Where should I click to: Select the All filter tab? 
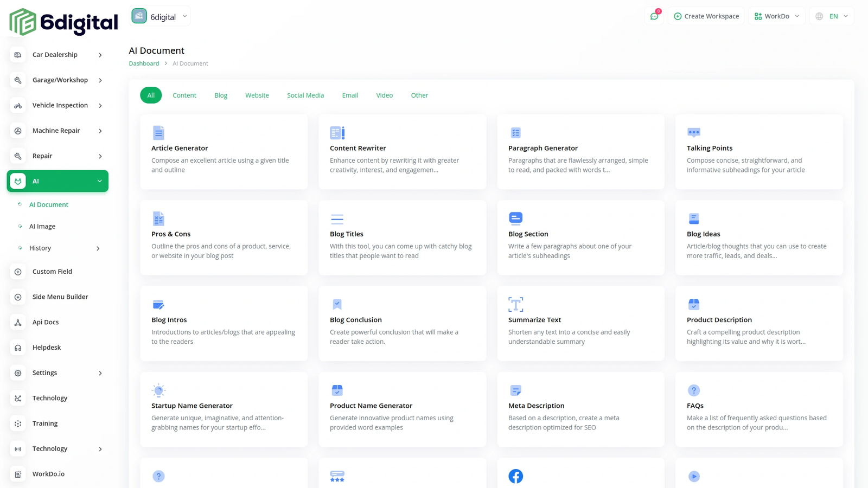coord(151,95)
